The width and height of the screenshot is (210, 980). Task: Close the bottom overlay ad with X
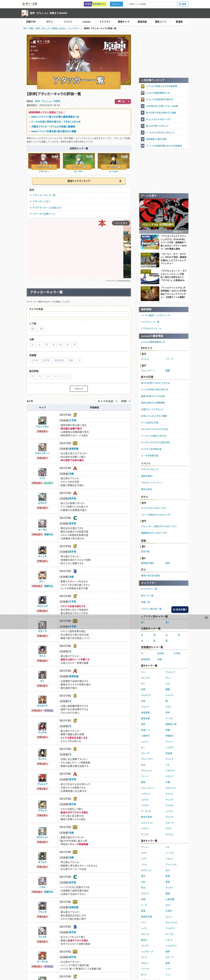coord(206,618)
